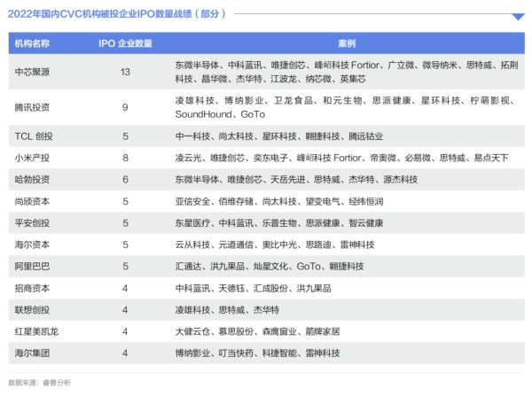The height and width of the screenshot is (396, 532).
Task: Click the data source note '数据来源：睿兽分析'
Action: (39, 383)
